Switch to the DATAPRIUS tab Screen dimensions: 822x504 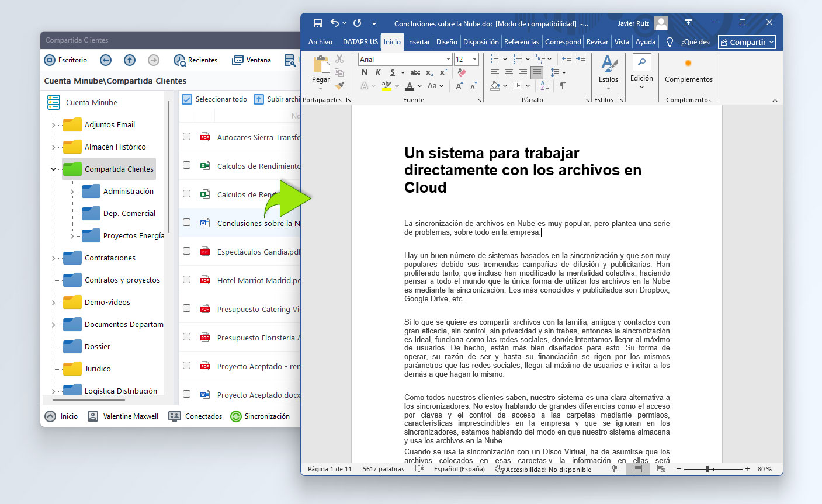point(360,42)
